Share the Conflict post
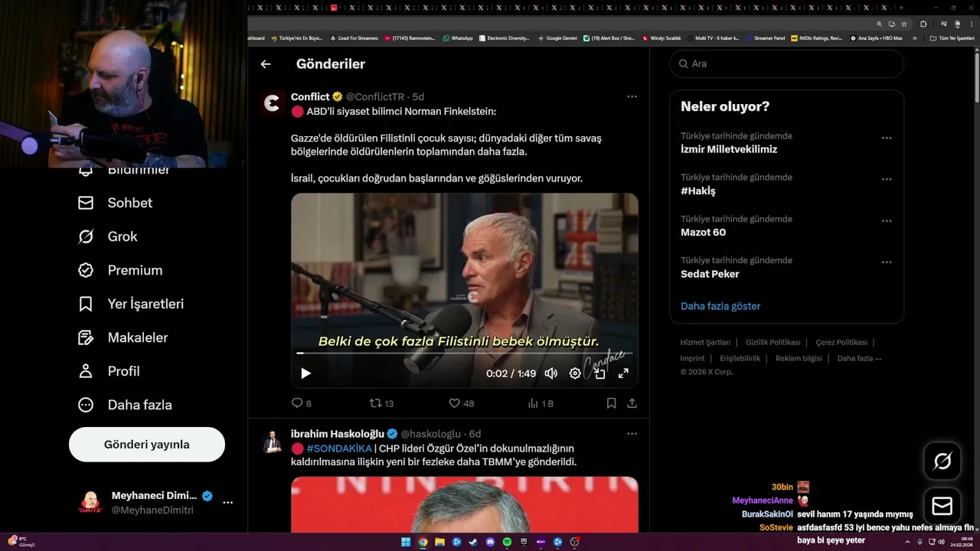Viewport: 980px width, 551px height. 632,403
